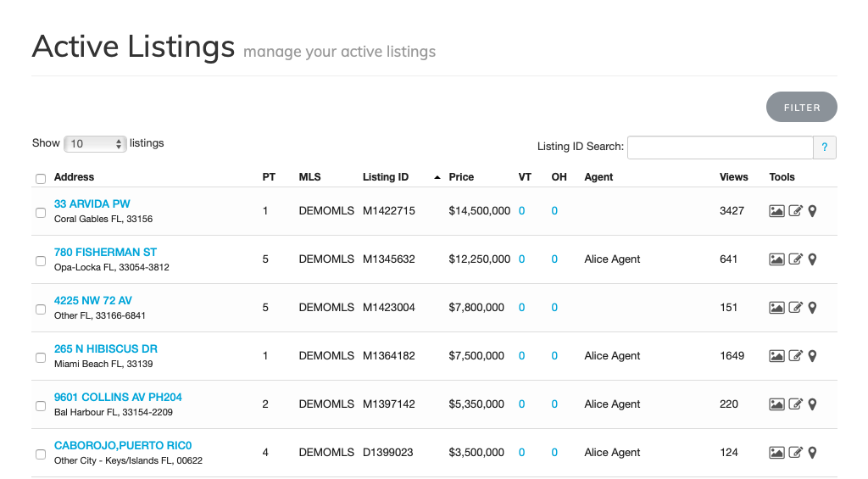This screenshot has width=868, height=479.
Task: Tick the checkbox for 265 N HIBISCUS DR
Action: click(x=41, y=358)
